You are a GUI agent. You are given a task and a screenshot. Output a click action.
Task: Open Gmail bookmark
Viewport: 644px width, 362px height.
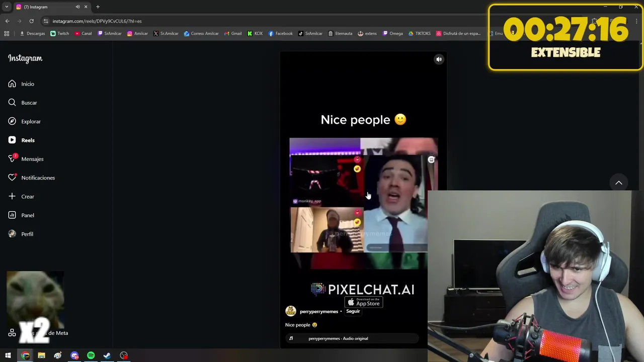233,34
